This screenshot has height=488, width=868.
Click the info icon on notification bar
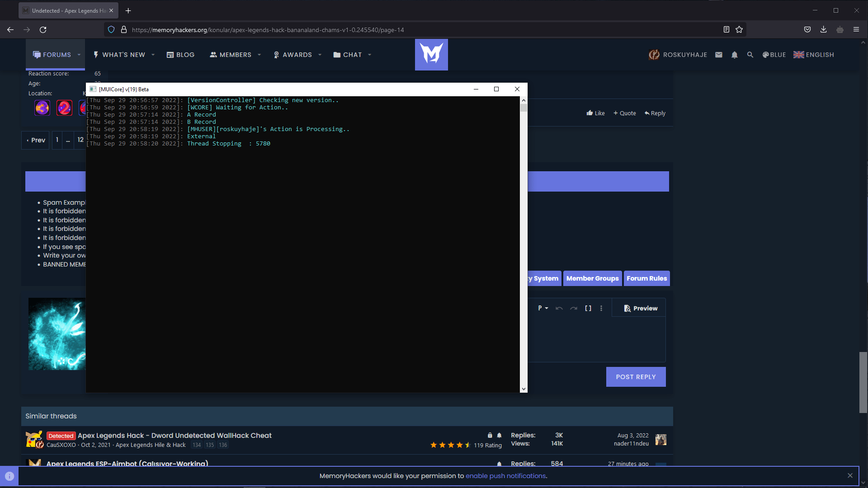point(9,476)
